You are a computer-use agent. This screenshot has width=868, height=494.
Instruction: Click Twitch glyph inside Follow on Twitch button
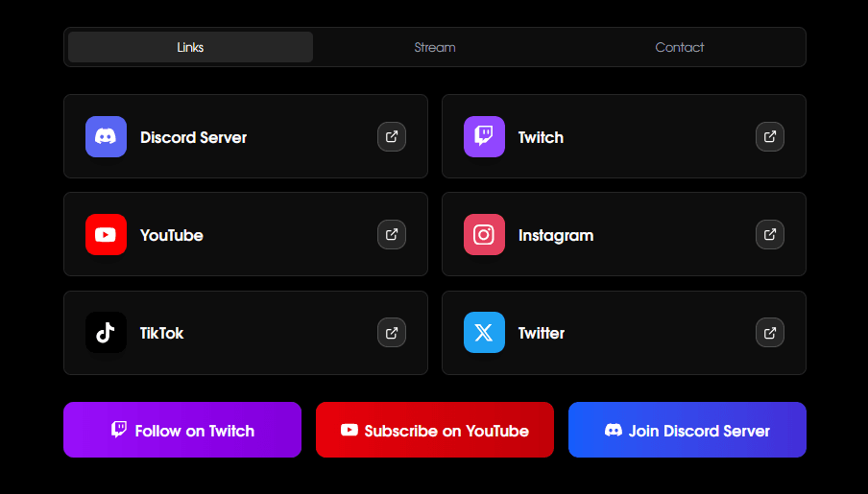tap(118, 430)
